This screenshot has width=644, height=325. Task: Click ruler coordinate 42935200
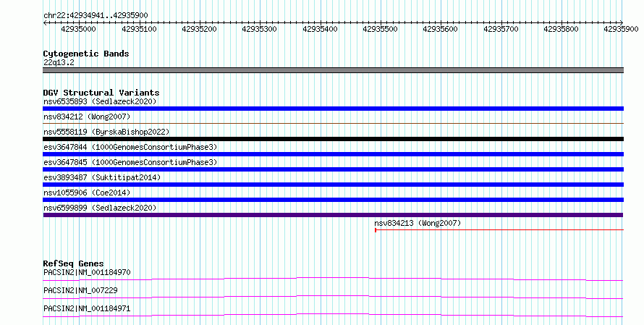tap(199, 29)
